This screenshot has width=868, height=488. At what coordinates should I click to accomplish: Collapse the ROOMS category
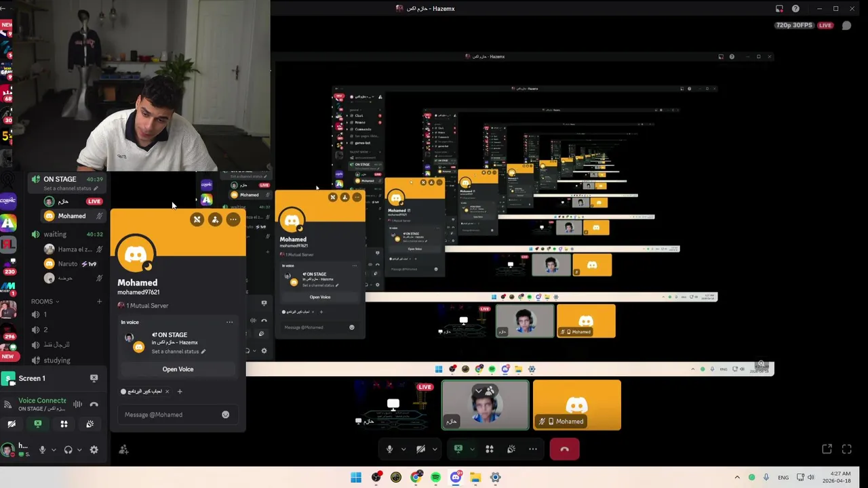pos(45,302)
